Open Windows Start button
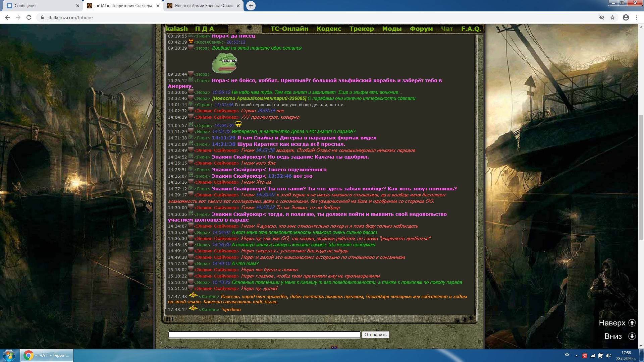Image resolution: width=644 pixels, height=362 pixels. [x=9, y=355]
